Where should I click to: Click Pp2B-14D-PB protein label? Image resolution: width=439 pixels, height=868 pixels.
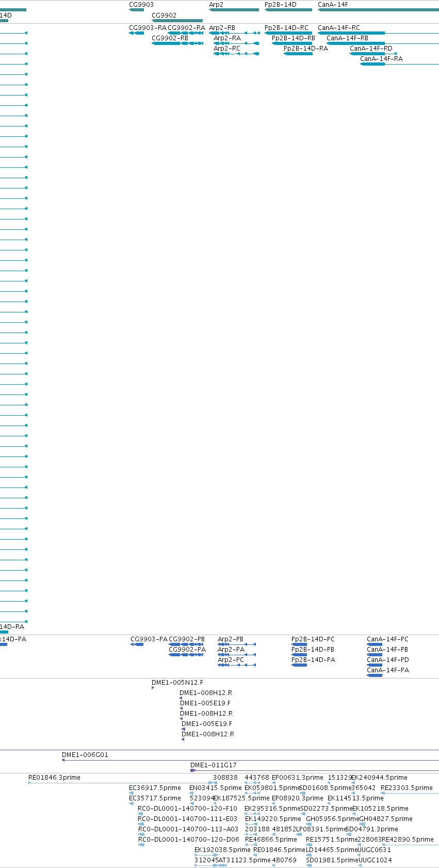(x=313, y=650)
